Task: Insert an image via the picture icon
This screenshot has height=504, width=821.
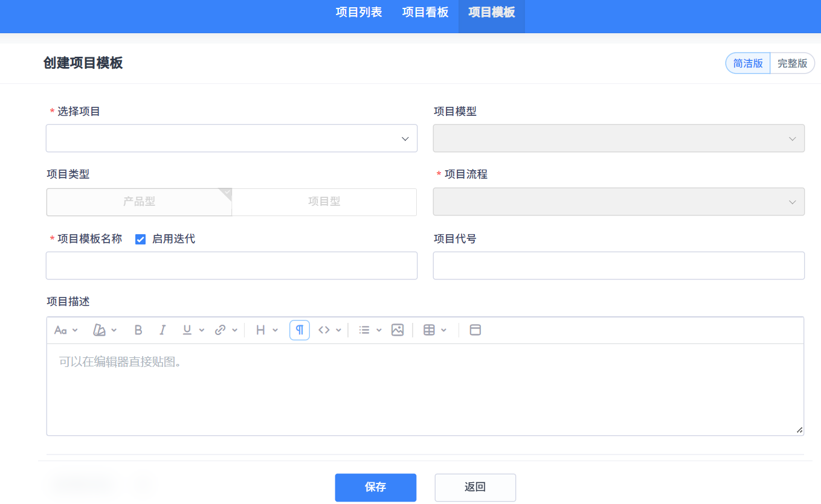Action: [397, 330]
